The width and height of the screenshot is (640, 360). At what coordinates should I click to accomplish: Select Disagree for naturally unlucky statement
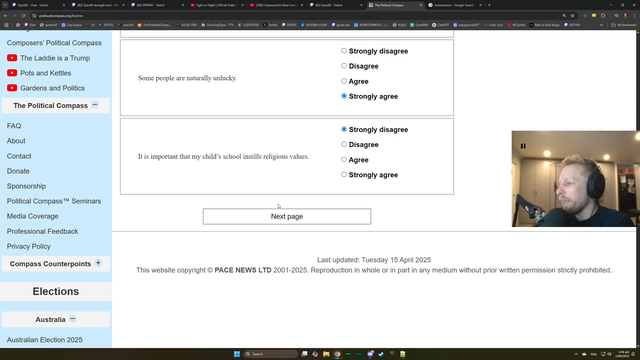click(x=344, y=66)
